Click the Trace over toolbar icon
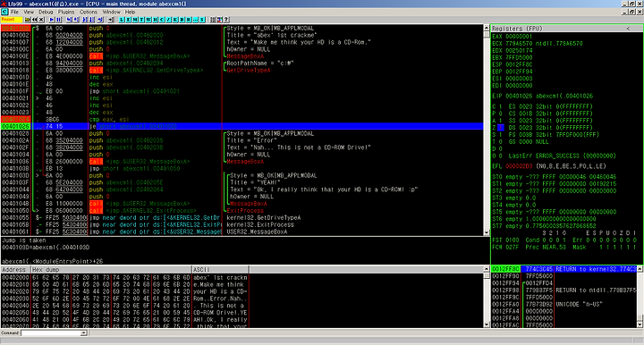 click(x=91, y=20)
